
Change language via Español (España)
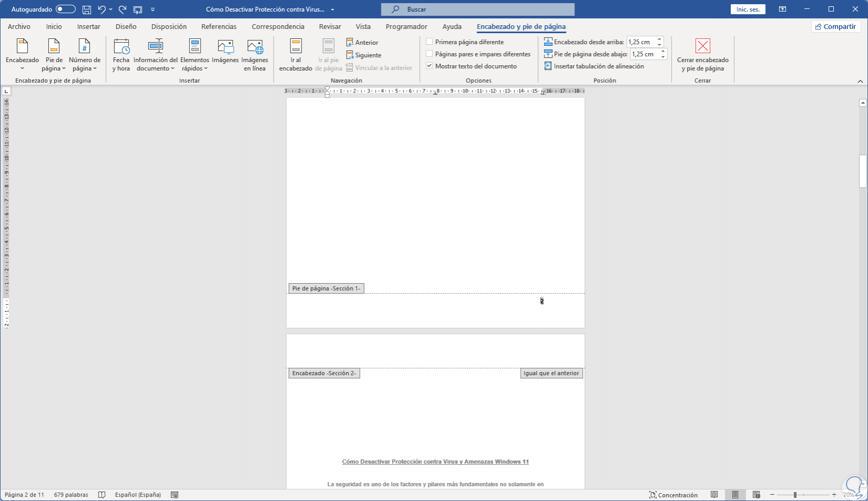coord(138,495)
